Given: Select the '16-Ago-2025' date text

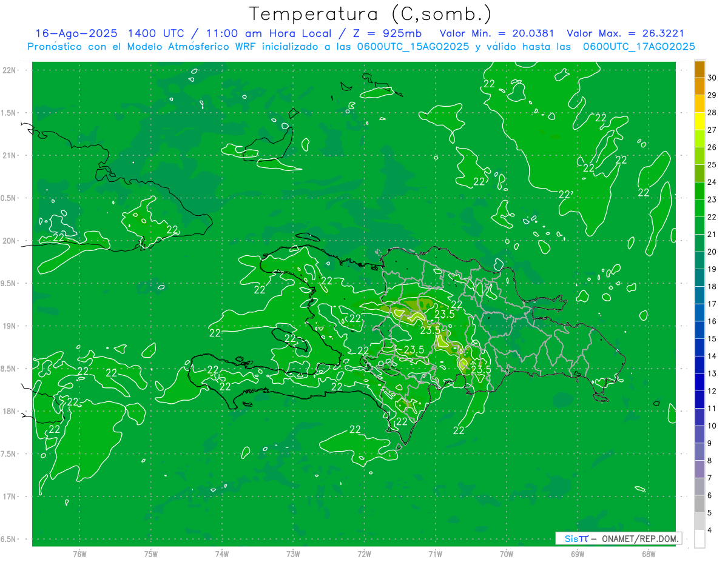Looking at the screenshot, I should click(76, 33).
